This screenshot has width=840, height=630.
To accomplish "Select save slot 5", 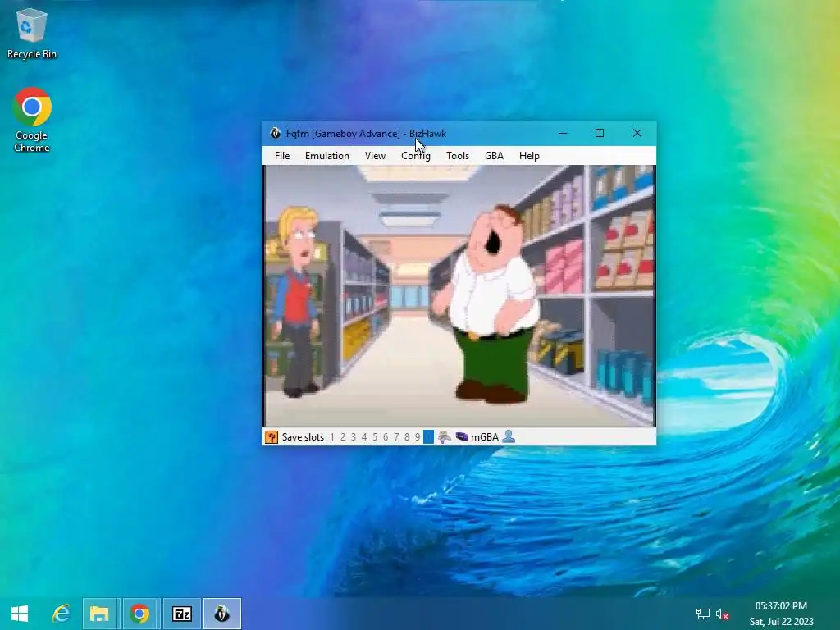I will [x=375, y=437].
